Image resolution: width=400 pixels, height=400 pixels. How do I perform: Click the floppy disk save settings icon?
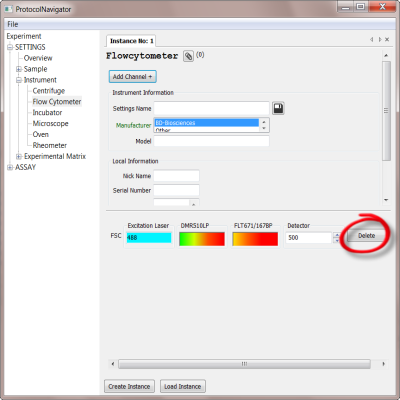coord(278,108)
